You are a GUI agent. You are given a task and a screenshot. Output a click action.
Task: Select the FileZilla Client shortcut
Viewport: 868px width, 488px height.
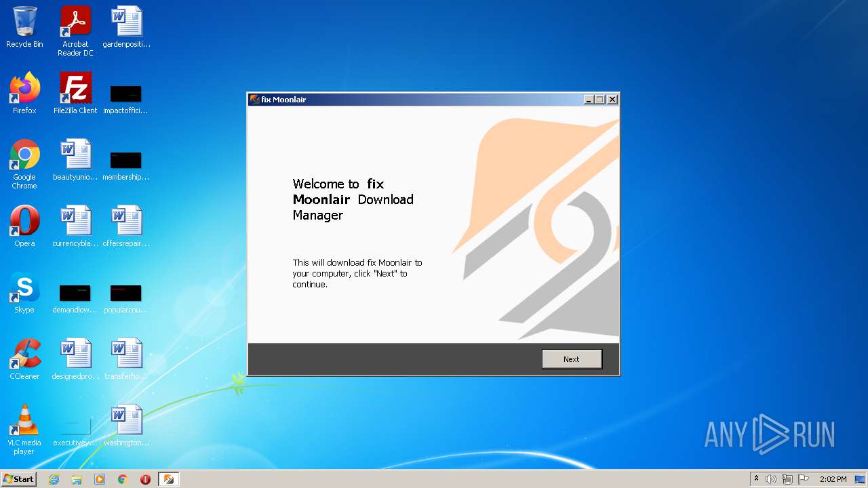[x=75, y=94]
